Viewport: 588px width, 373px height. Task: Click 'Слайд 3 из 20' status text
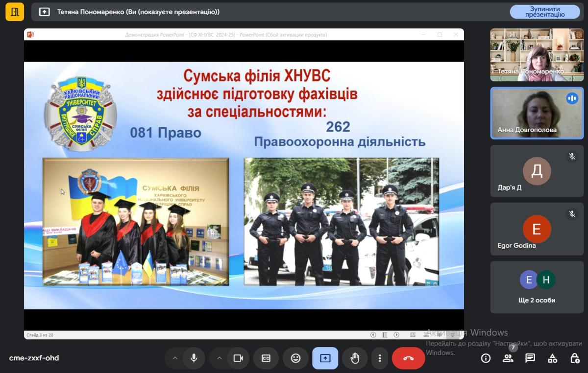(x=40, y=335)
